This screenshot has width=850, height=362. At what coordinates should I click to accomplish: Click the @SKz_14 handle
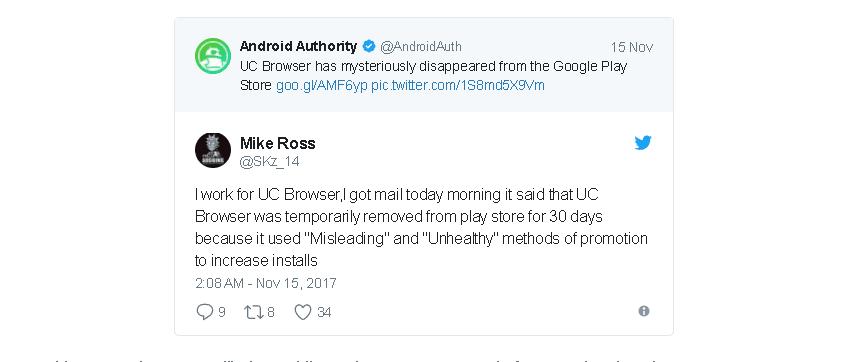tap(269, 162)
